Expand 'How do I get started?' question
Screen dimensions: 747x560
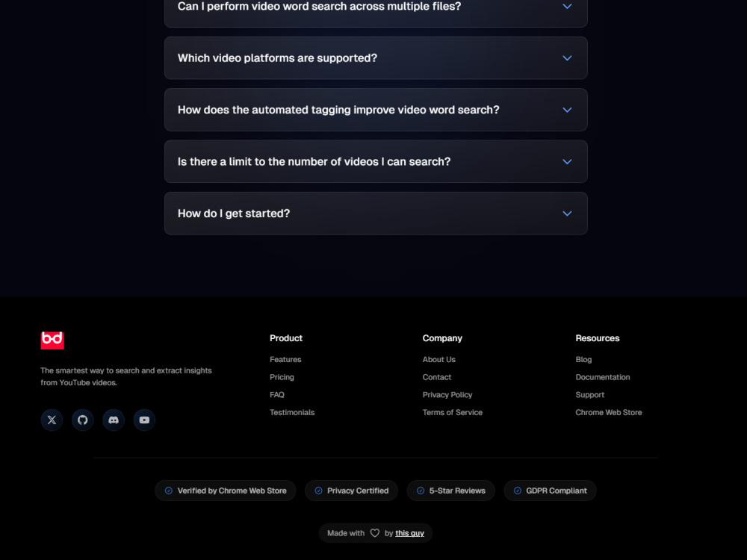click(376, 214)
